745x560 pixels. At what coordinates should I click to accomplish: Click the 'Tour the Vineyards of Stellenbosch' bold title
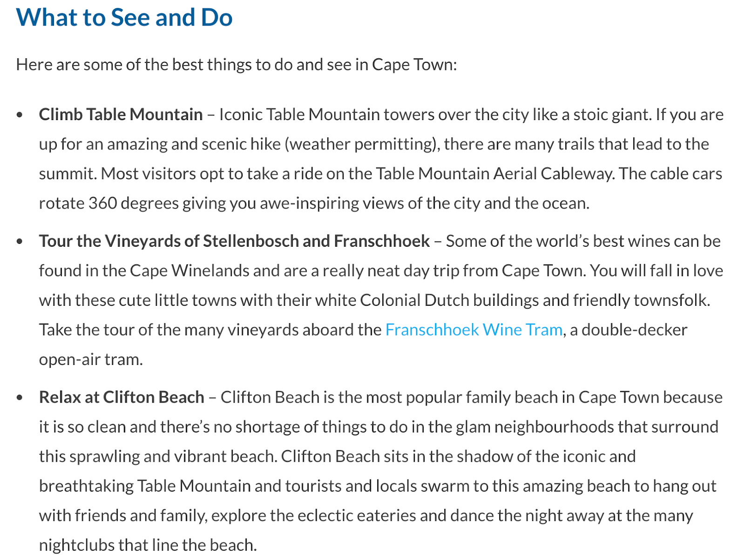234,241
